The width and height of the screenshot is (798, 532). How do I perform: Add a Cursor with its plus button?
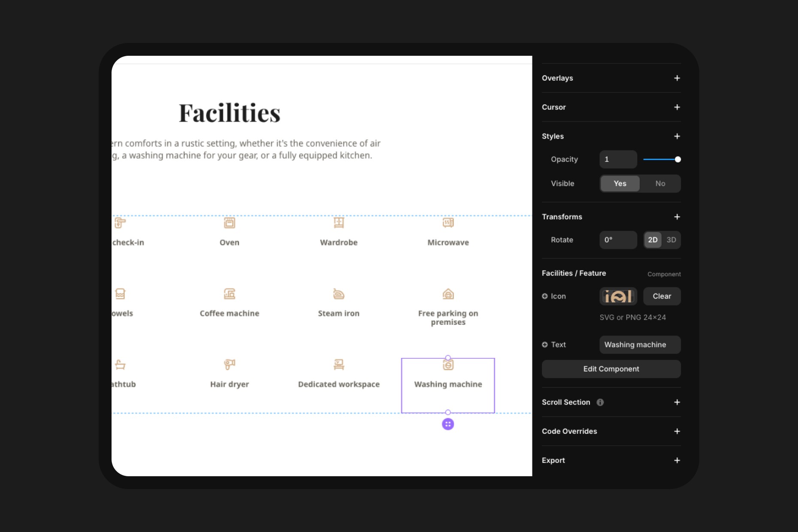click(x=677, y=107)
